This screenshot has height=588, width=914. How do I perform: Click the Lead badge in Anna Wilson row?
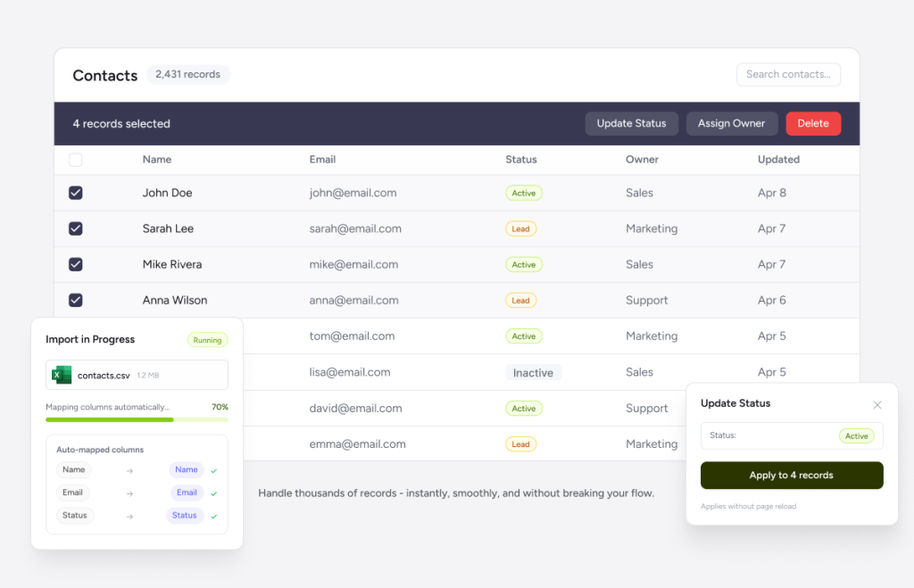tap(520, 301)
